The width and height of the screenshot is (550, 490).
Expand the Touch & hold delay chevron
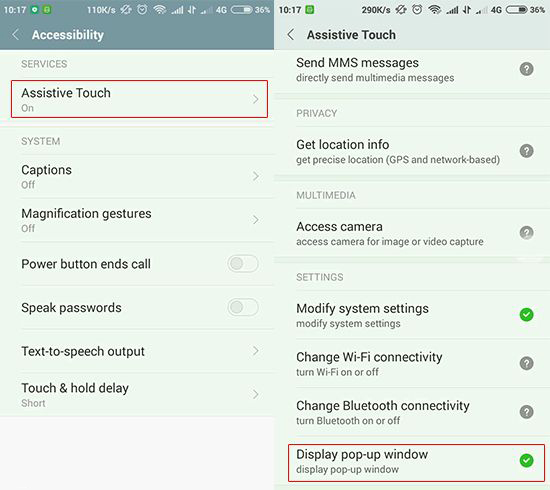pos(256,395)
